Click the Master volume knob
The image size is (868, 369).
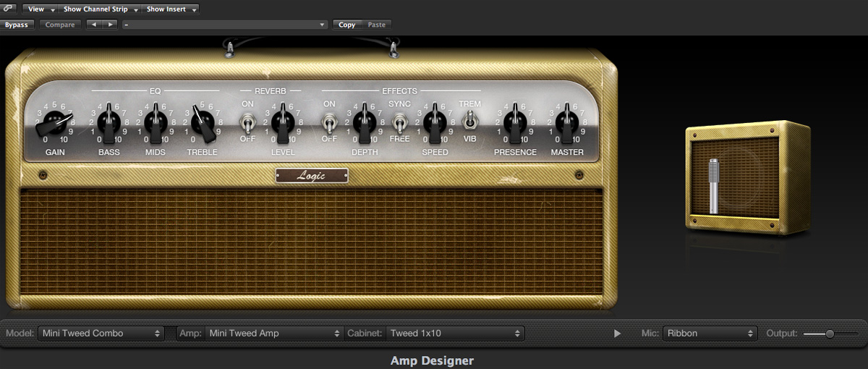tap(567, 123)
